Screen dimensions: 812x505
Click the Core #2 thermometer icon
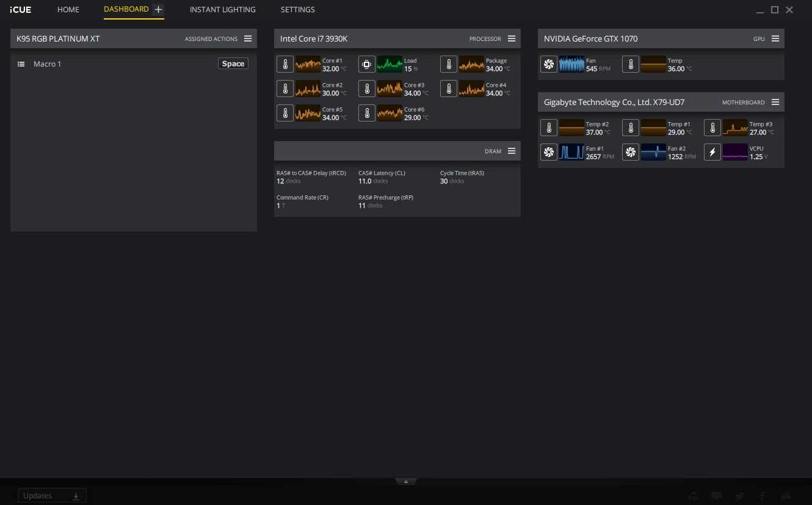pyautogui.click(x=285, y=89)
